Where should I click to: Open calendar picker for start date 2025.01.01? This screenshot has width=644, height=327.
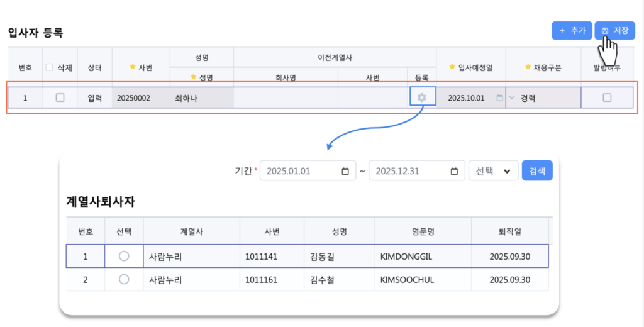(345, 171)
